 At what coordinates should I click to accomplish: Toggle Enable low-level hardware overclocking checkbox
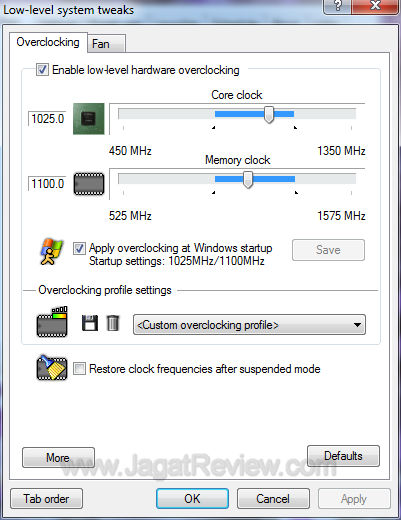42,70
